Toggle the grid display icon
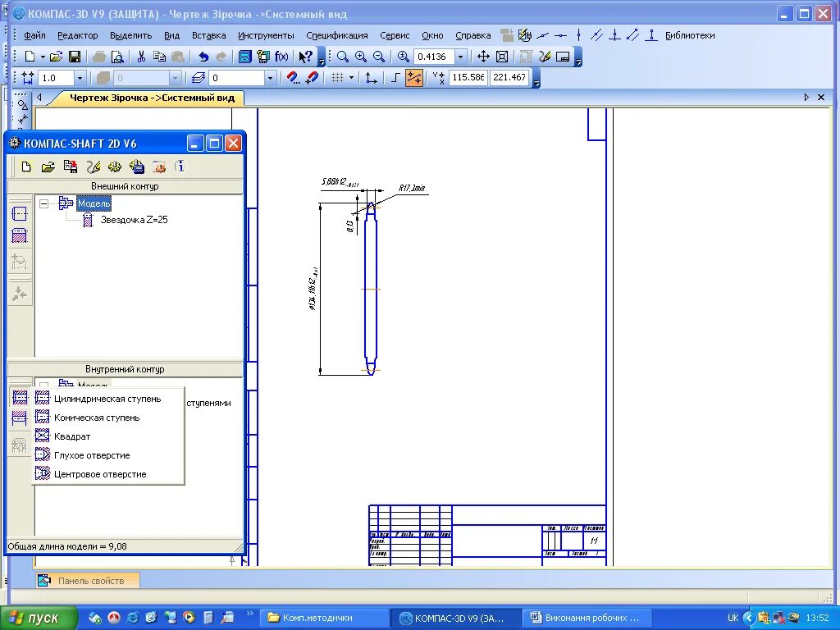Viewport: 840px width, 630px height. pos(337,78)
